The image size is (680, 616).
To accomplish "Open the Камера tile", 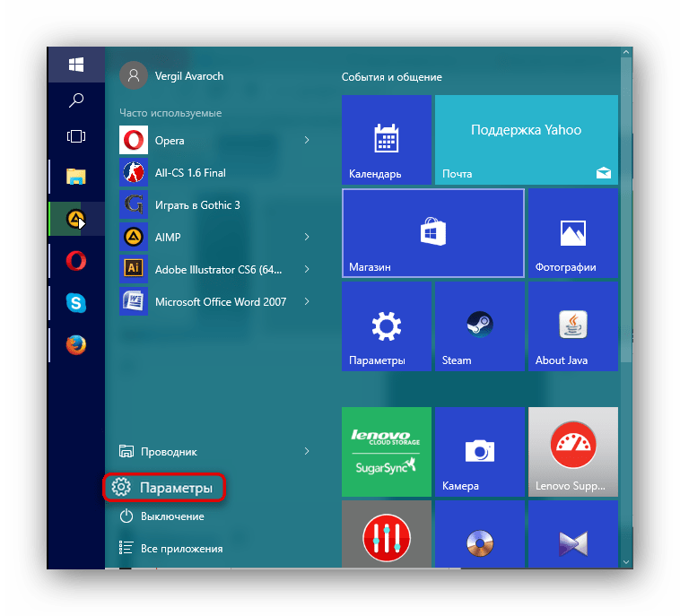I will coord(480,452).
